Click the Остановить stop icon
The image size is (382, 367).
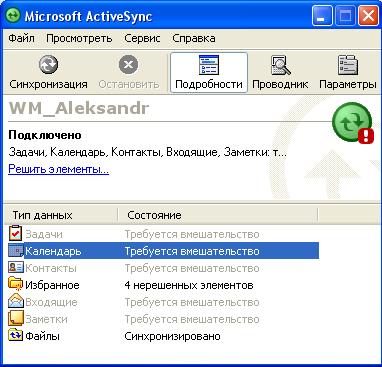click(128, 65)
